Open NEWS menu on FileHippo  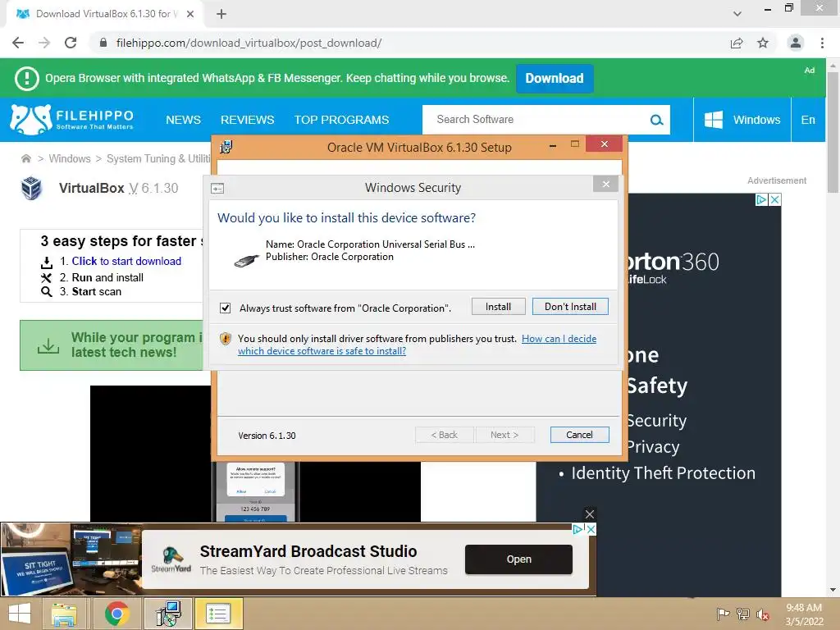(x=183, y=120)
